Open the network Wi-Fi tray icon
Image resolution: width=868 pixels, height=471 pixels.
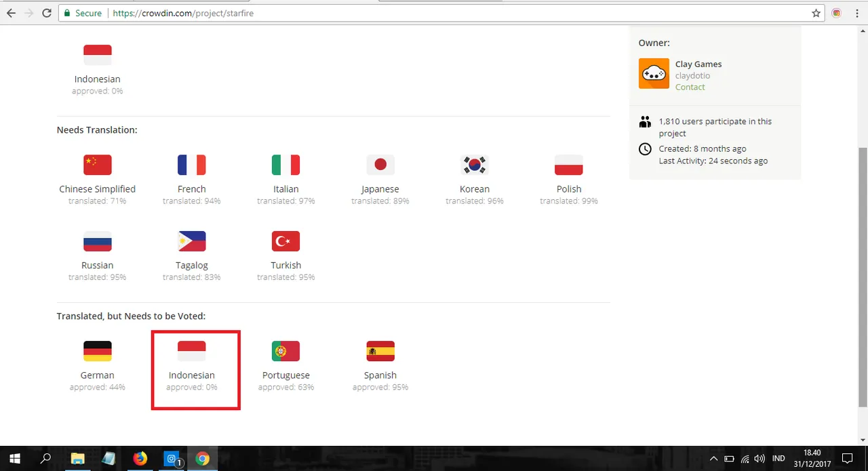pos(745,459)
